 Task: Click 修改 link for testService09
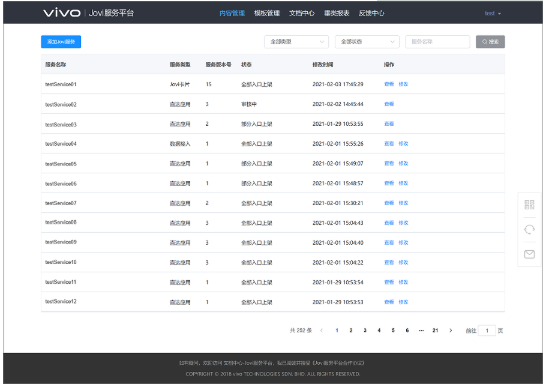(403, 243)
